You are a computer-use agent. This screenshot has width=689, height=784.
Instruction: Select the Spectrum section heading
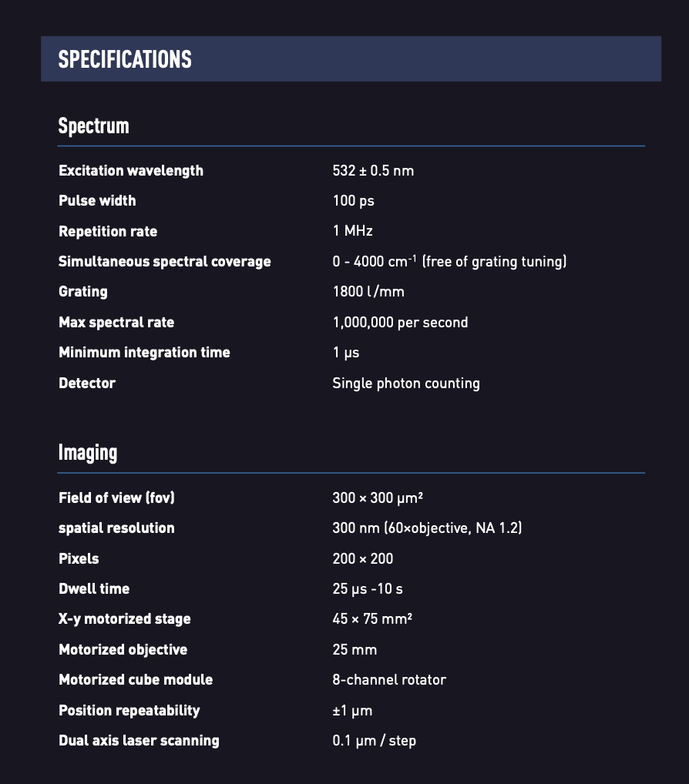[93, 126]
